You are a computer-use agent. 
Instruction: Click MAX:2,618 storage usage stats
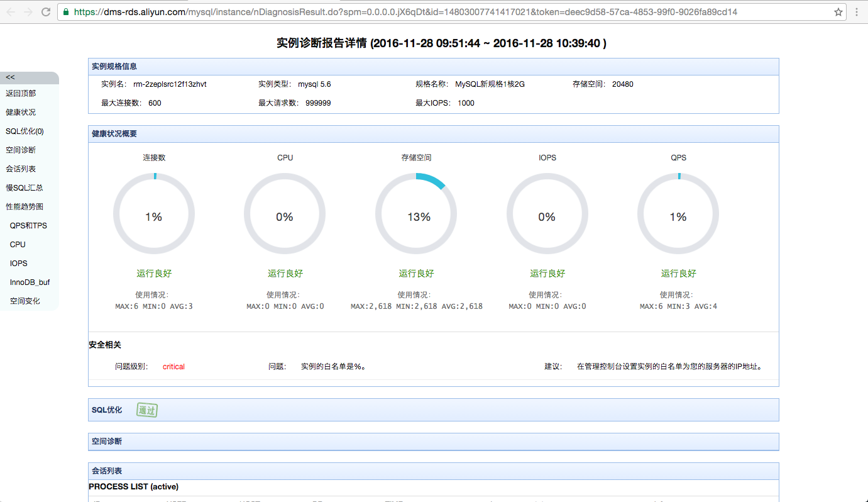coord(416,306)
